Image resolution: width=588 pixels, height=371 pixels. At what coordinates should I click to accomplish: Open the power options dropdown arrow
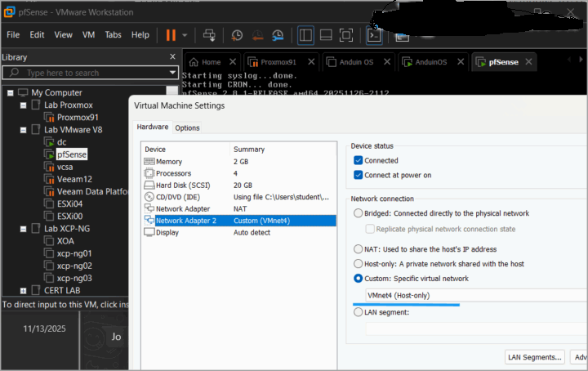click(185, 35)
